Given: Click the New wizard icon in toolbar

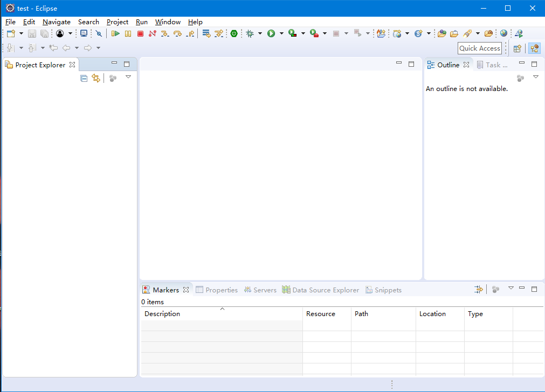Looking at the screenshot, I should tap(11, 33).
